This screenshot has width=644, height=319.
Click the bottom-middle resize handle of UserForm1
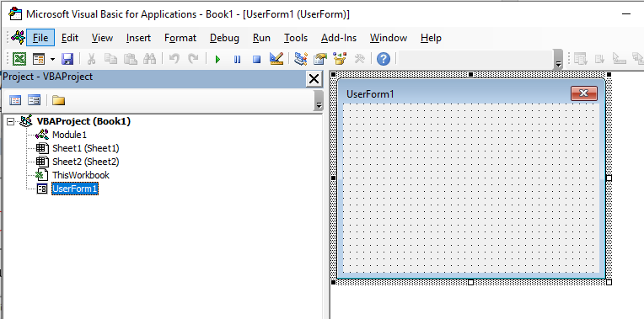(x=471, y=282)
